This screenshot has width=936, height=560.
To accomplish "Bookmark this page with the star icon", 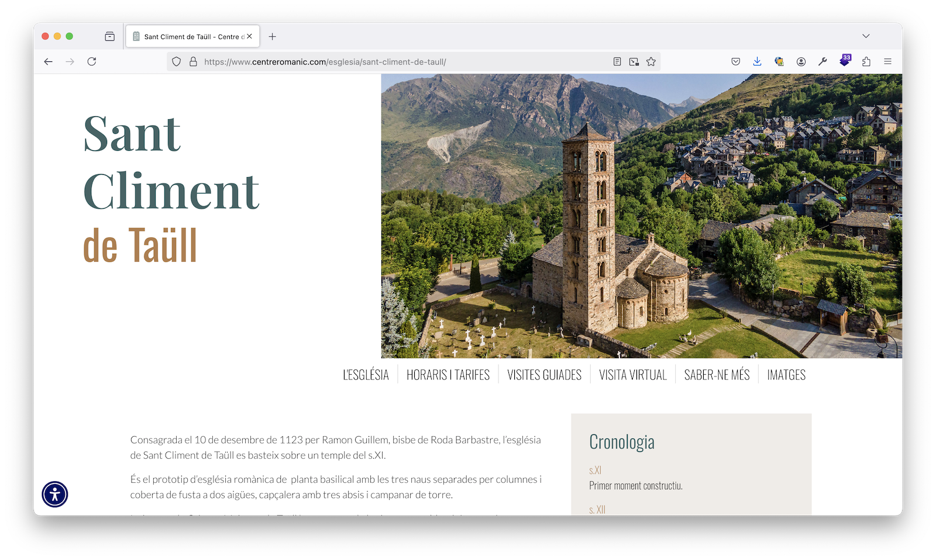I will click(651, 61).
